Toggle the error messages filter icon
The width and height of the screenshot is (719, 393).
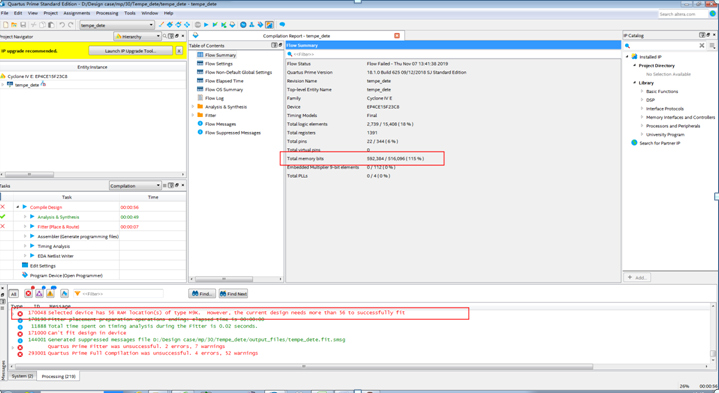(x=28, y=293)
